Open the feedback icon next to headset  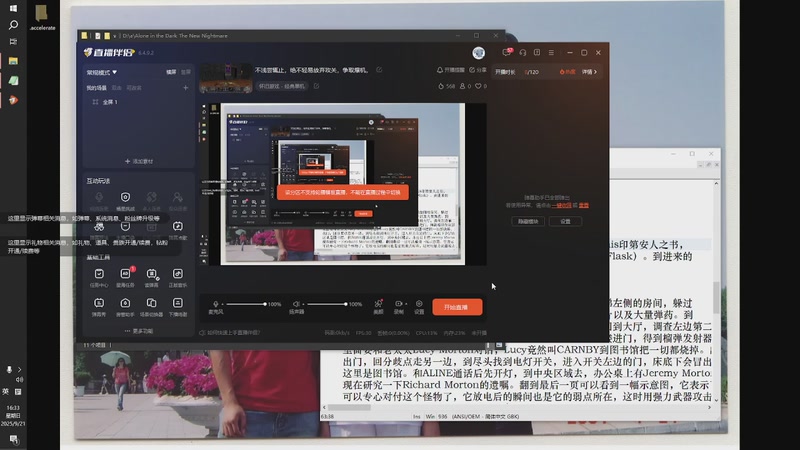tap(537, 53)
